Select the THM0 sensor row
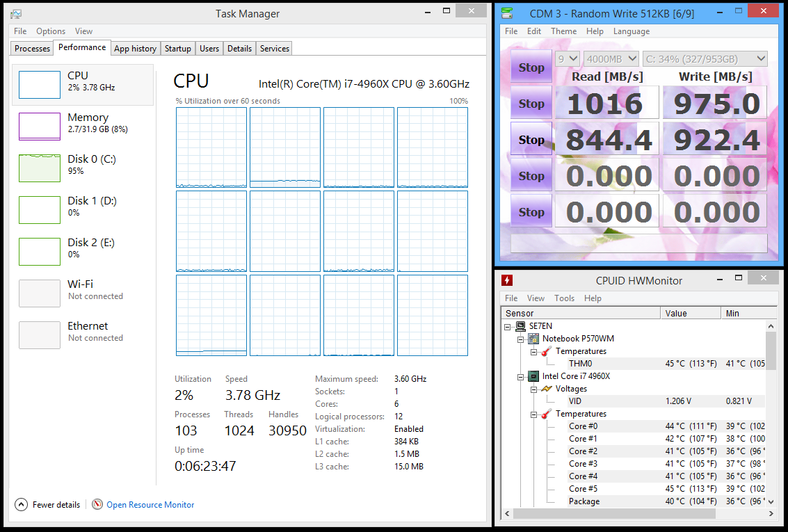The image size is (788, 532). tap(667, 363)
